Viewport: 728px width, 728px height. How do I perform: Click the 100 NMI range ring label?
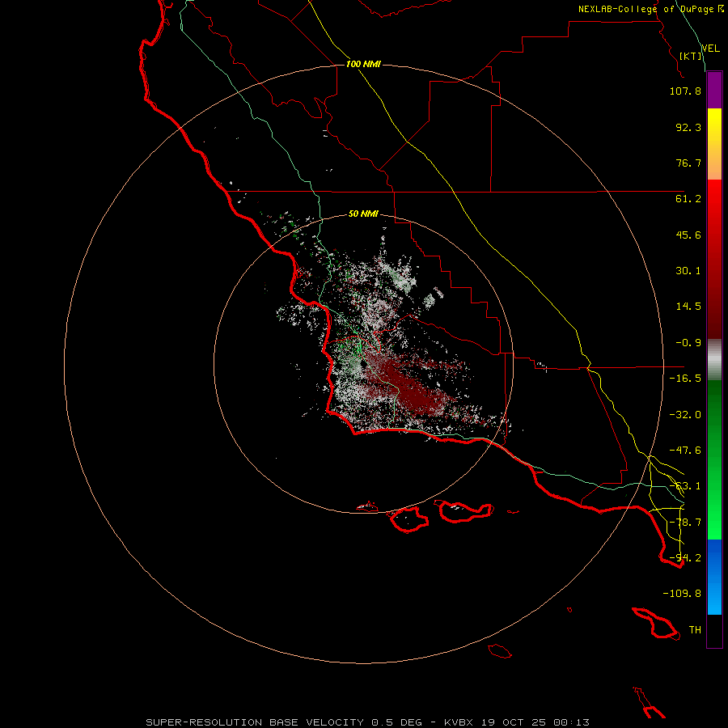coord(363,64)
